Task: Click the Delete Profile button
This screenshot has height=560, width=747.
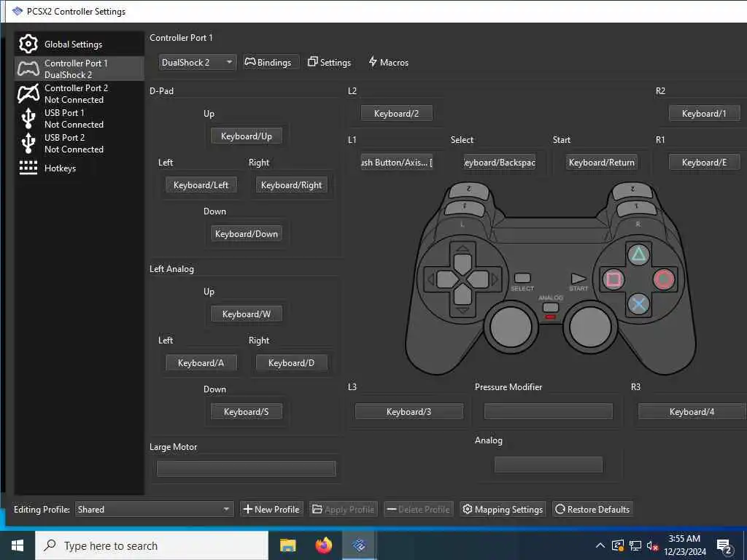Action: click(x=418, y=509)
